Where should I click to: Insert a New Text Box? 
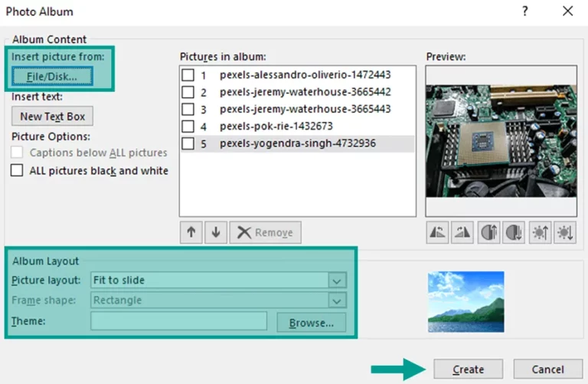(x=53, y=117)
